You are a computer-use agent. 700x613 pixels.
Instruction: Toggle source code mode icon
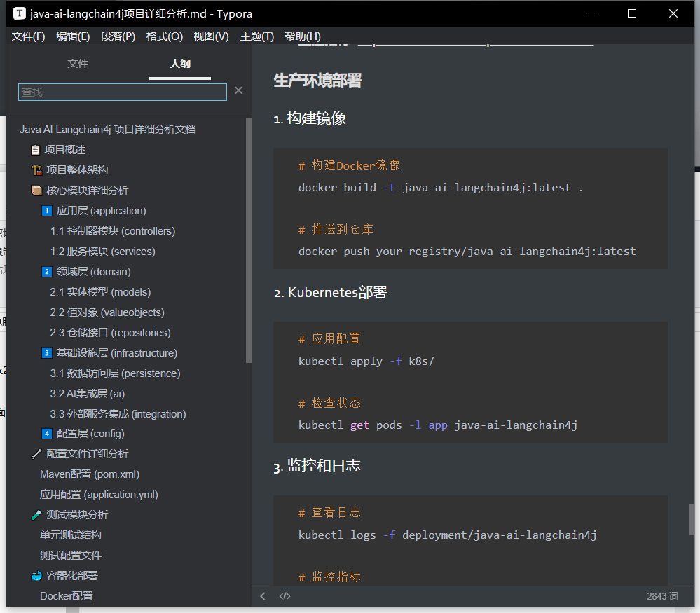[x=284, y=596]
